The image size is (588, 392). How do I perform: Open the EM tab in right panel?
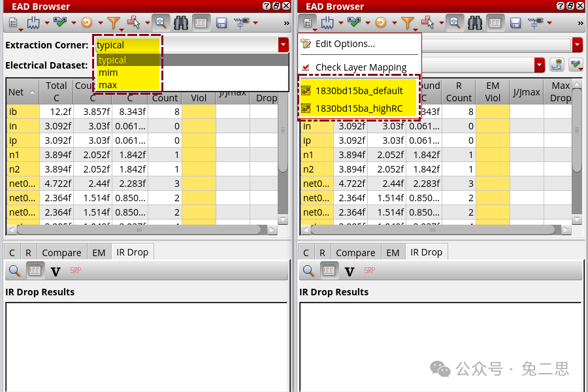392,252
